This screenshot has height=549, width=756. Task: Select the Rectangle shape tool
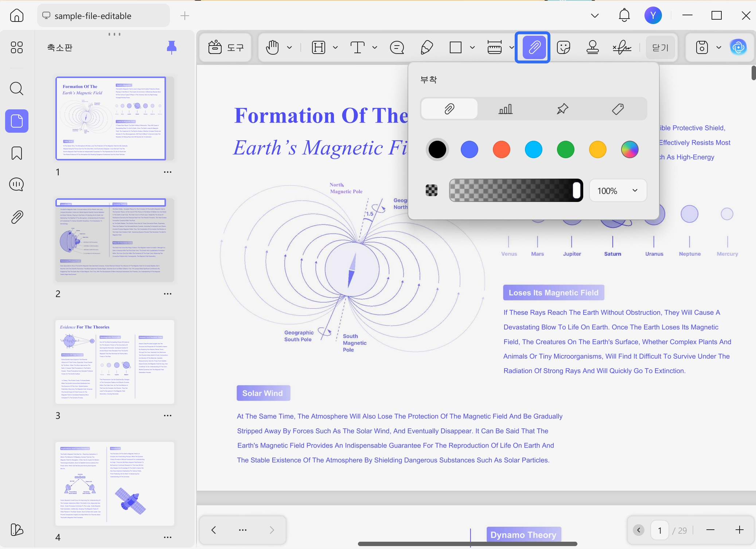pyautogui.click(x=456, y=47)
